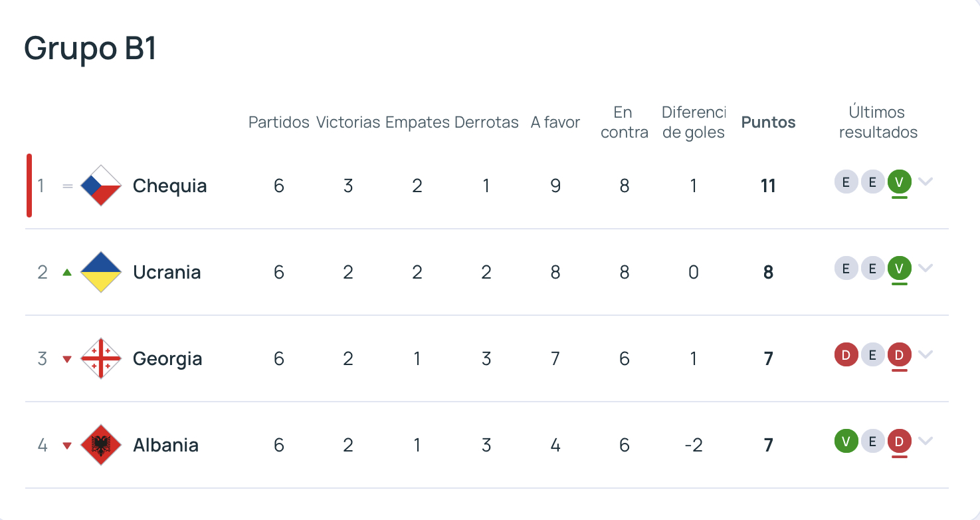This screenshot has width=980, height=520.
Task: Click the Partidos column header
Action: point(278,122)
